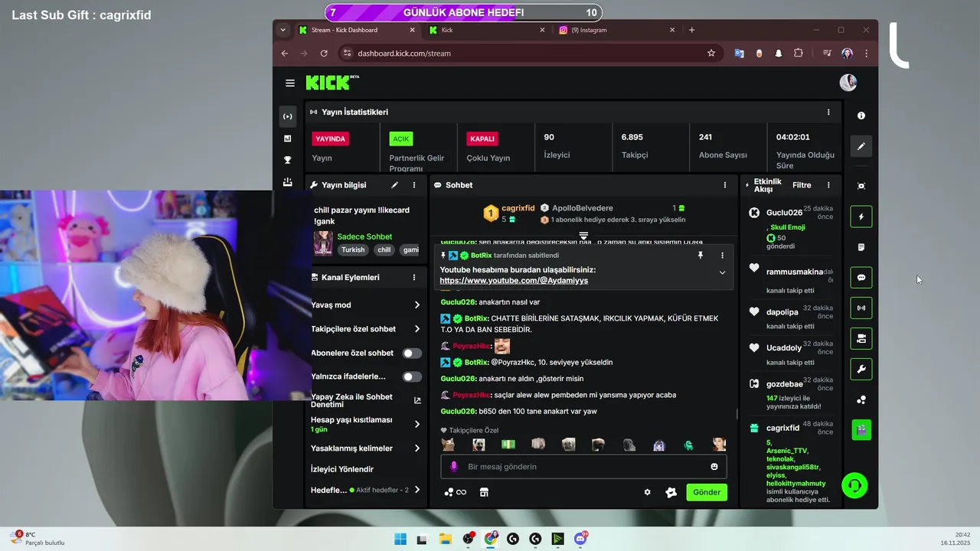
Task: Open user profile avatar in Kick header
Action: click(x=848, y=83)
